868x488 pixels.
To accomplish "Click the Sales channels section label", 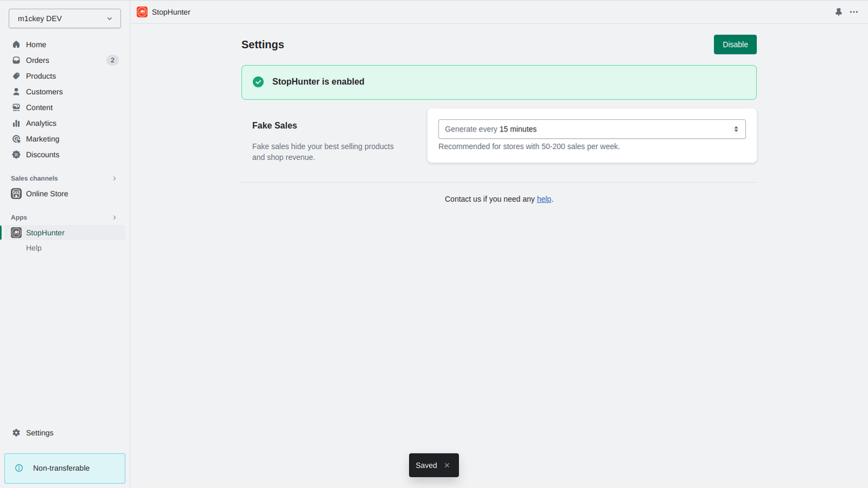I will [x=35, y=178].
